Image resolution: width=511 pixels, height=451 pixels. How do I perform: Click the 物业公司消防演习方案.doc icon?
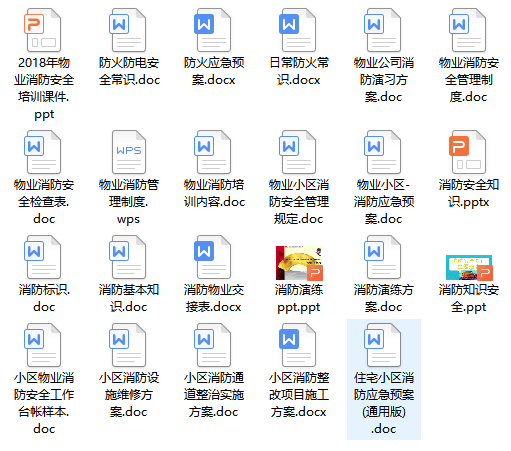coord(383,30)
